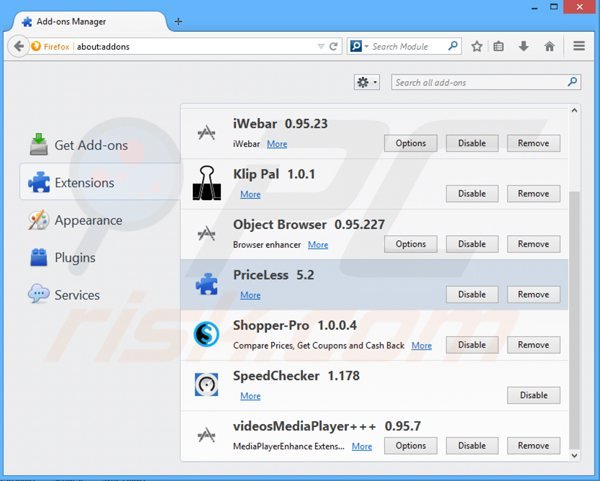Open the Downloads arrow icon
This screenshot has height=481, width=600.
point(523,47)
